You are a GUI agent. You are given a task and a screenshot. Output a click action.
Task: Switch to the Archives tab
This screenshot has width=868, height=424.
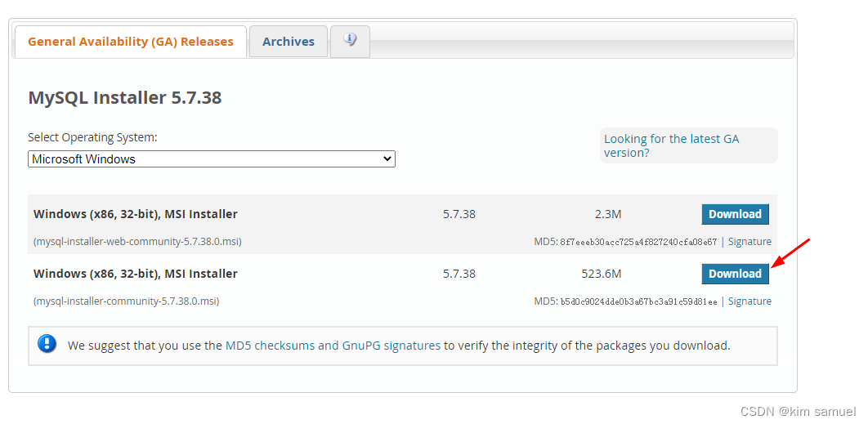coord(289,42)
